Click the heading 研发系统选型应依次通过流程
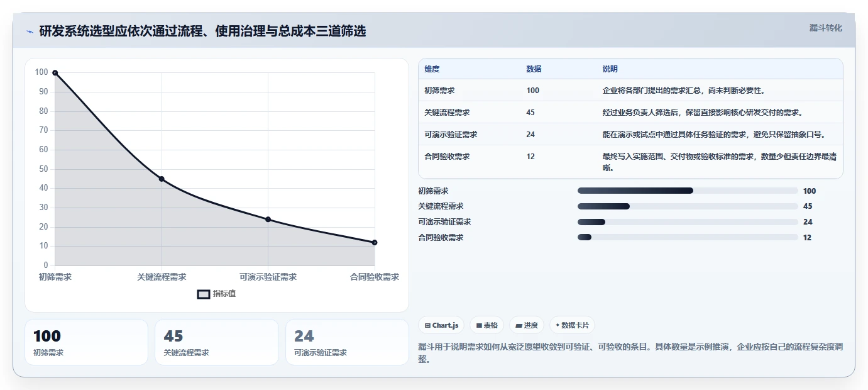868x390 pixels. click(x=202, y=31)
